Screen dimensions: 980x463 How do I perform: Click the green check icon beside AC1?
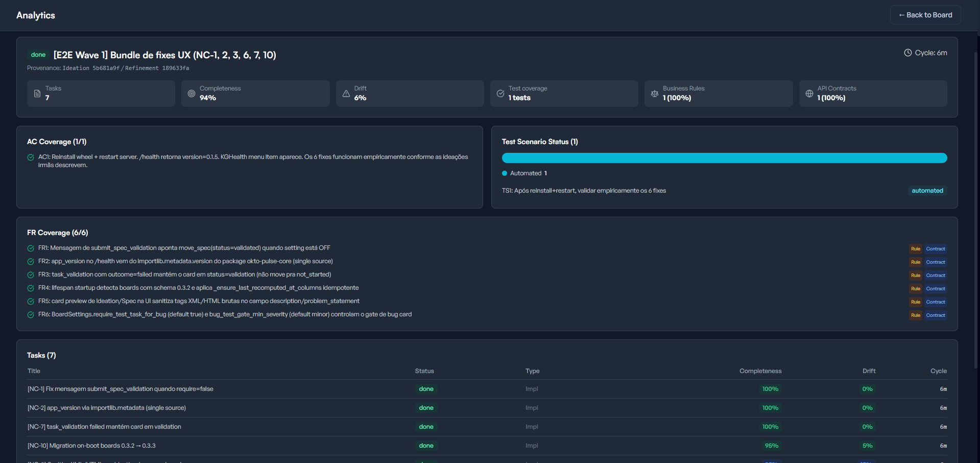click(x=31, y=157)
